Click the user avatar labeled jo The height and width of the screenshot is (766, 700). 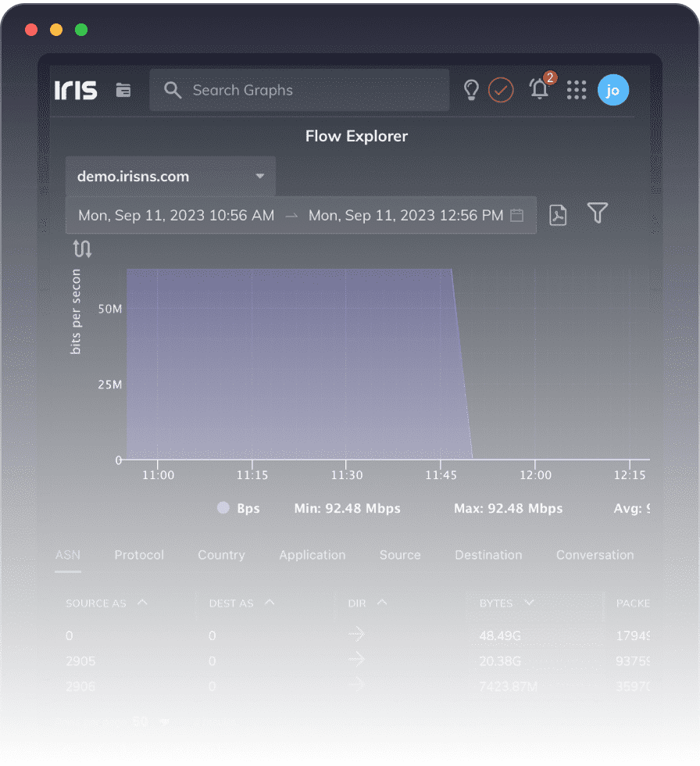point(613,90)
